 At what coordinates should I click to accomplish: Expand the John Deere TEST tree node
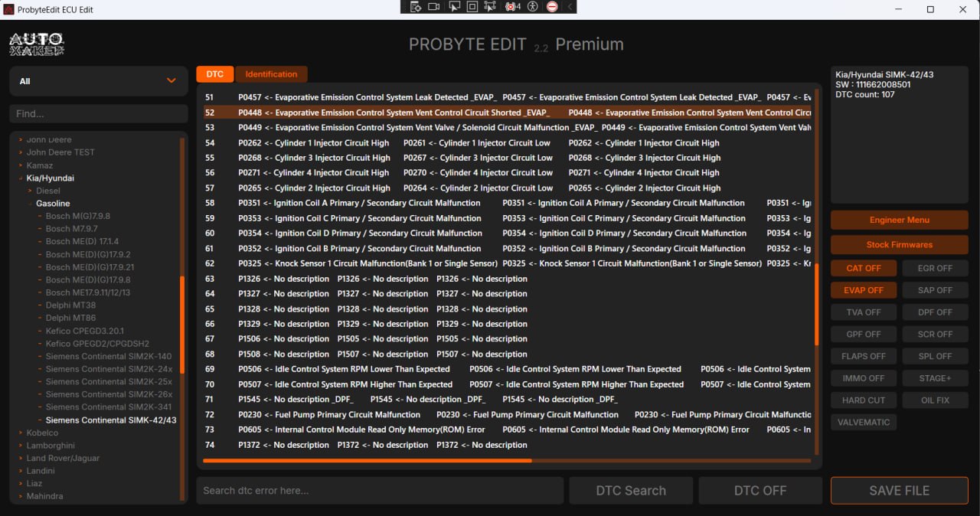pyautogui.click(x=21, y=152)
